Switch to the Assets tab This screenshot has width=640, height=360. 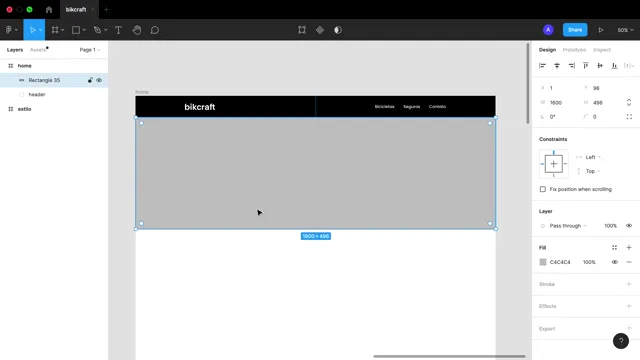(38, 50)
